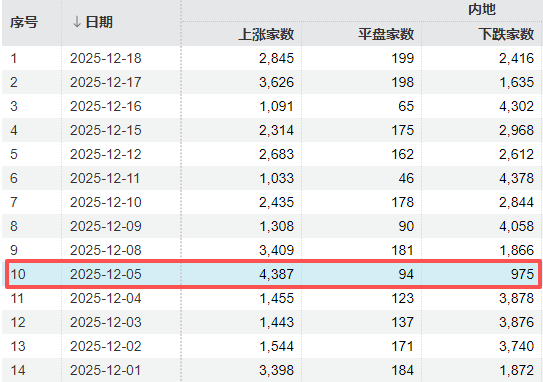
Task: Click rising count 3,398
Action: coord(276,370)
